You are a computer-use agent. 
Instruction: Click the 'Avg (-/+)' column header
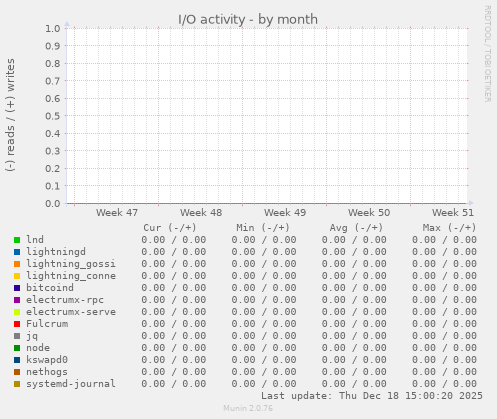[x=356, y=228]
